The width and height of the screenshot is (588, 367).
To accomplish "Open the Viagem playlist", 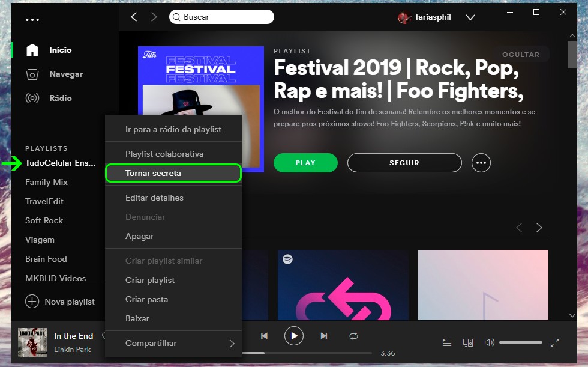I will coord(40,240).
